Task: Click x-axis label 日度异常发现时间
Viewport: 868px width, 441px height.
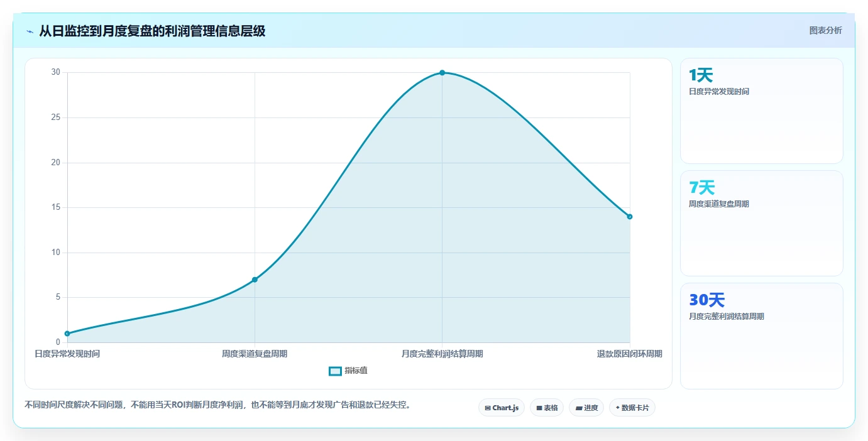Action: point(67,354)
